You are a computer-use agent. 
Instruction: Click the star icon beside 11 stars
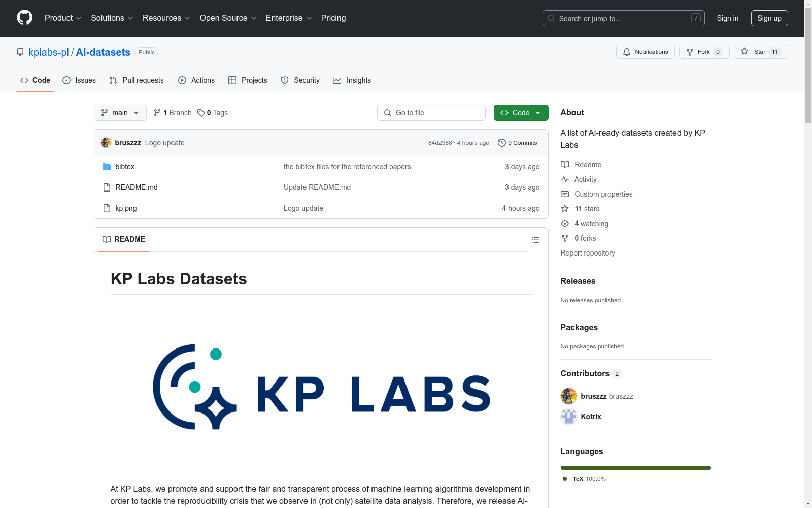tap(565, 209)
